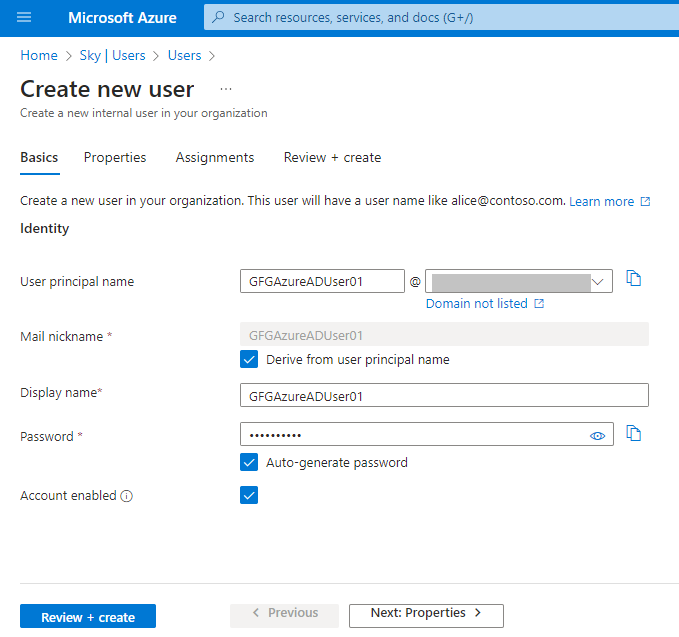Click the Next: Properties button
679x637 pixels.
point(426,613)
